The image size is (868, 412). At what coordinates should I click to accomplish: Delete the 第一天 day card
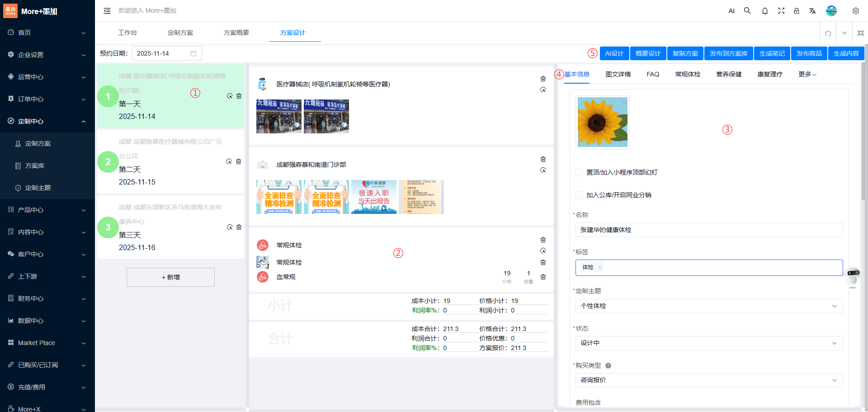pyautogui.click(x=239, y=96)
